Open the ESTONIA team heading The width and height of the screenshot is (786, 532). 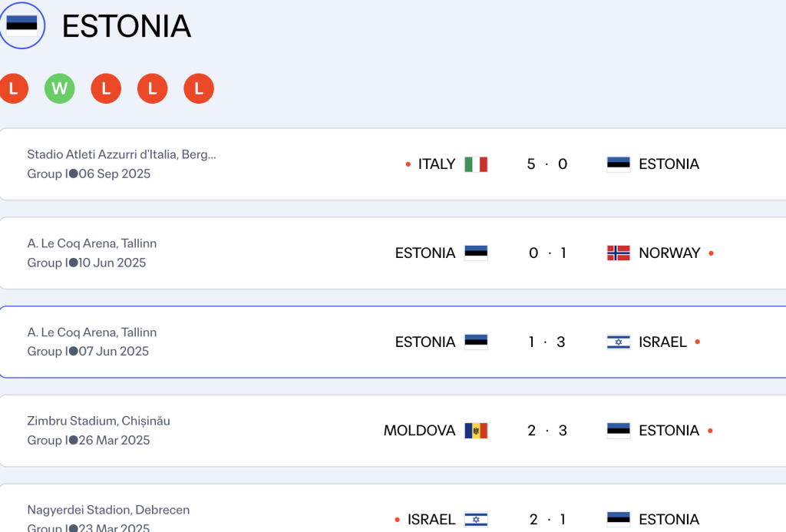pos(127,26)
